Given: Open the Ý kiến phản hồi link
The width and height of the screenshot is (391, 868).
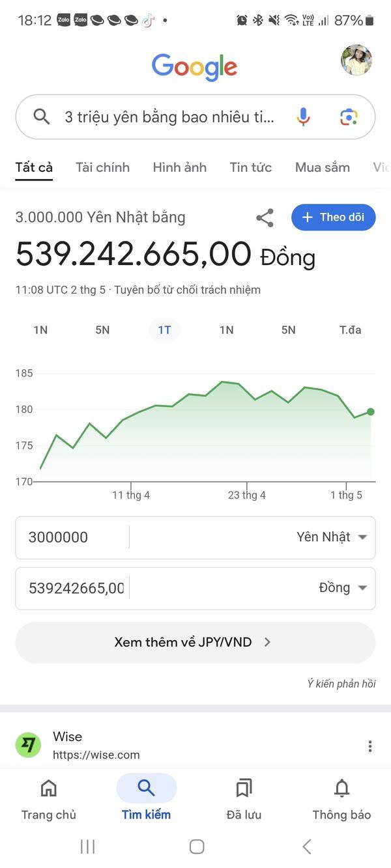Looking at the screenshot, I should (341, 684).
